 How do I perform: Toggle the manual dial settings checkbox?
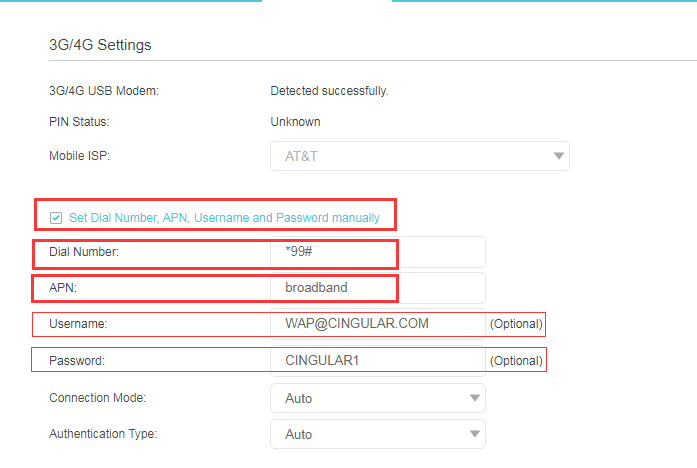point(56,217)
